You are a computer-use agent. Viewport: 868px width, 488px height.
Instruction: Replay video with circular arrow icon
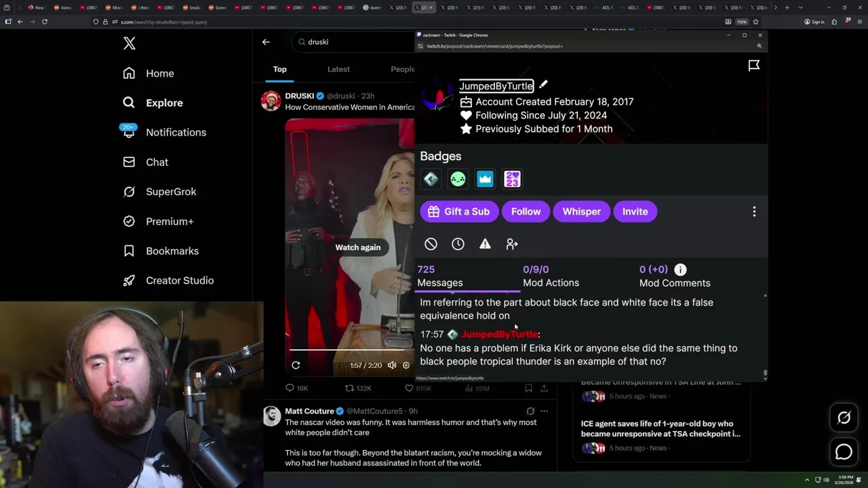click(296, 365)
